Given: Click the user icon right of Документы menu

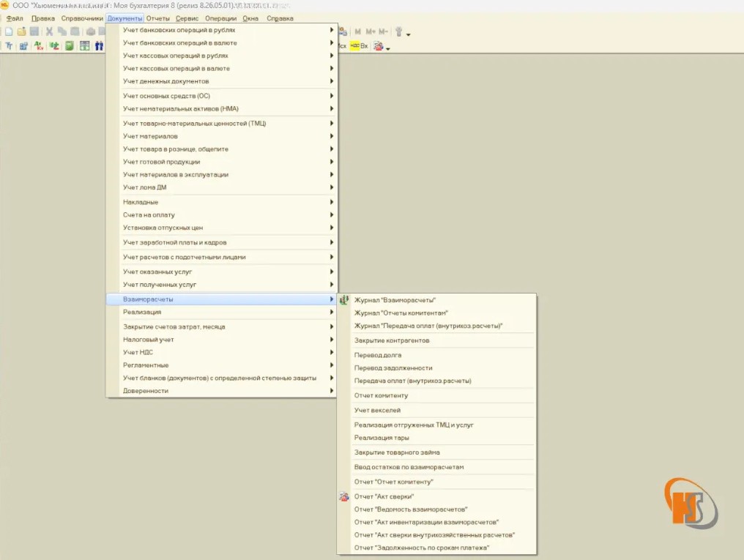Looking at the screenshot, I should pos(343,31).
